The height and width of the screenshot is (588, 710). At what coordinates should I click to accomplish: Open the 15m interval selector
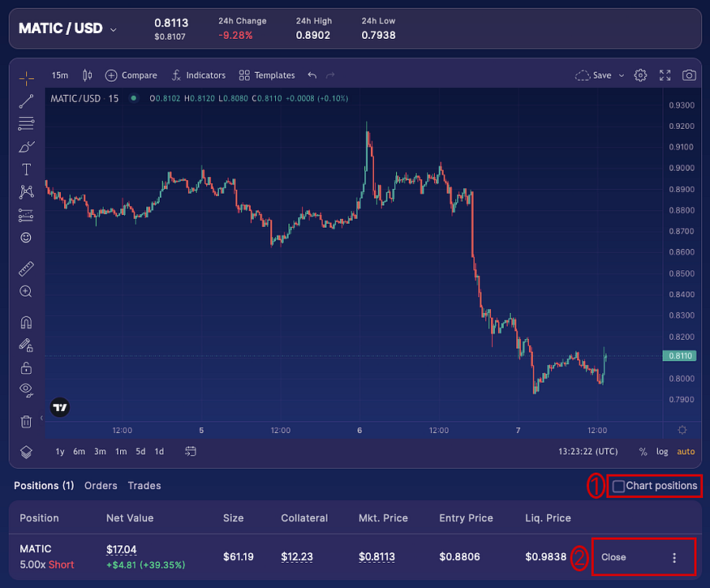(60, 75)
